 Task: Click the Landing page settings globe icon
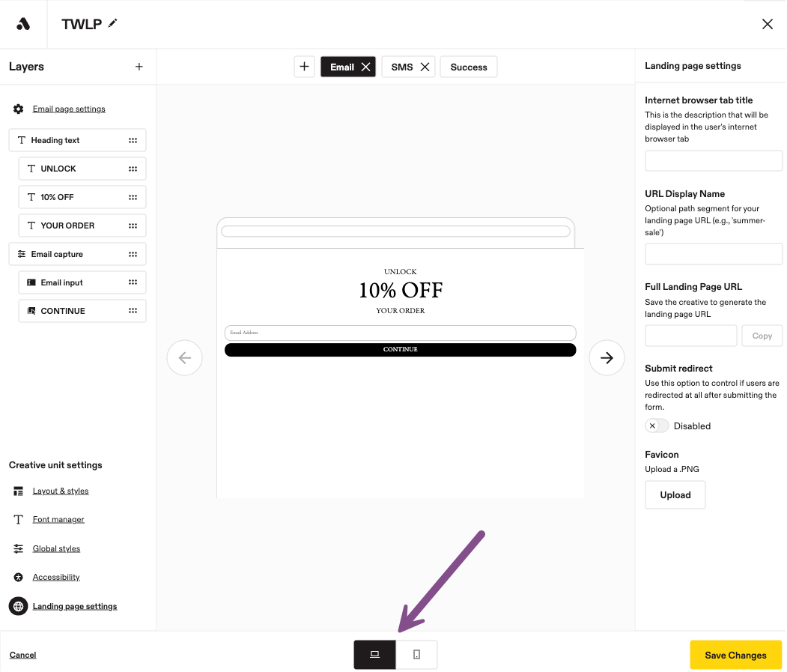19,606
